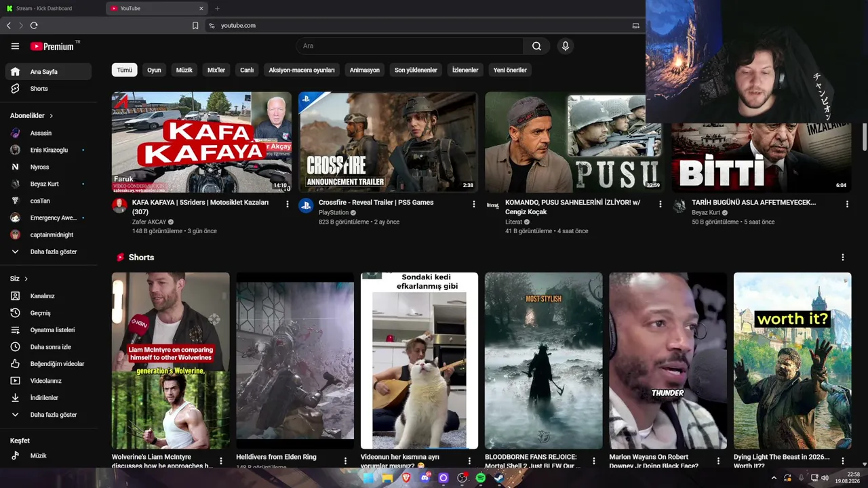This screenshot has width=868, height=488.
Task: Open site settings icon beside youtube.com
Action: 212,26
